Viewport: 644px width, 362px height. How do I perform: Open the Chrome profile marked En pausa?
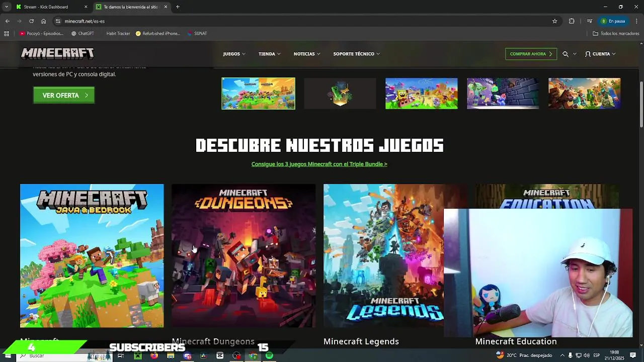pos(613,21)
